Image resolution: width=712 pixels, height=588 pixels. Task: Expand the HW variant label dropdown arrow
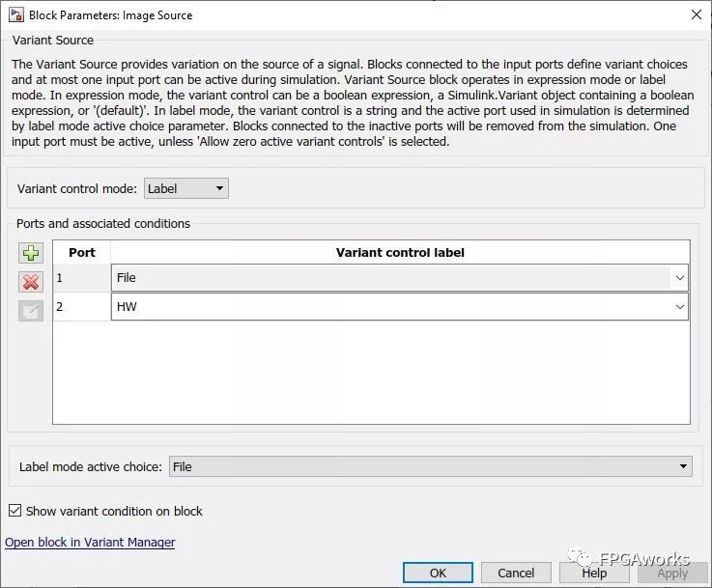click(x=680, y=307)
